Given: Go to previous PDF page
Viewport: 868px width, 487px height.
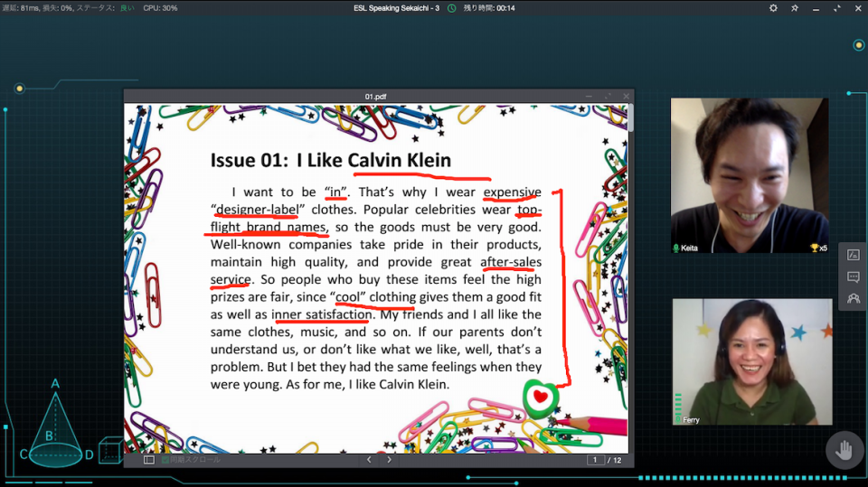Looking at the screenshot, I should click(x=369, y=460).
